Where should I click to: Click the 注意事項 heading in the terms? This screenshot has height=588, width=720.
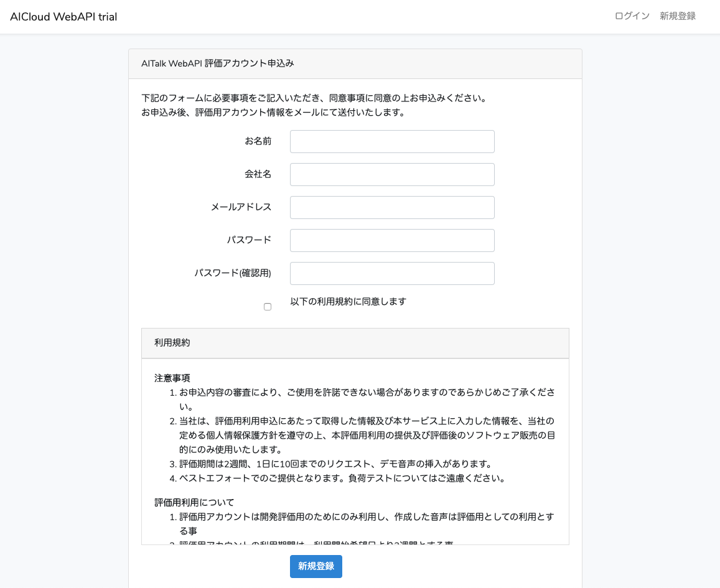coord(172,378)
